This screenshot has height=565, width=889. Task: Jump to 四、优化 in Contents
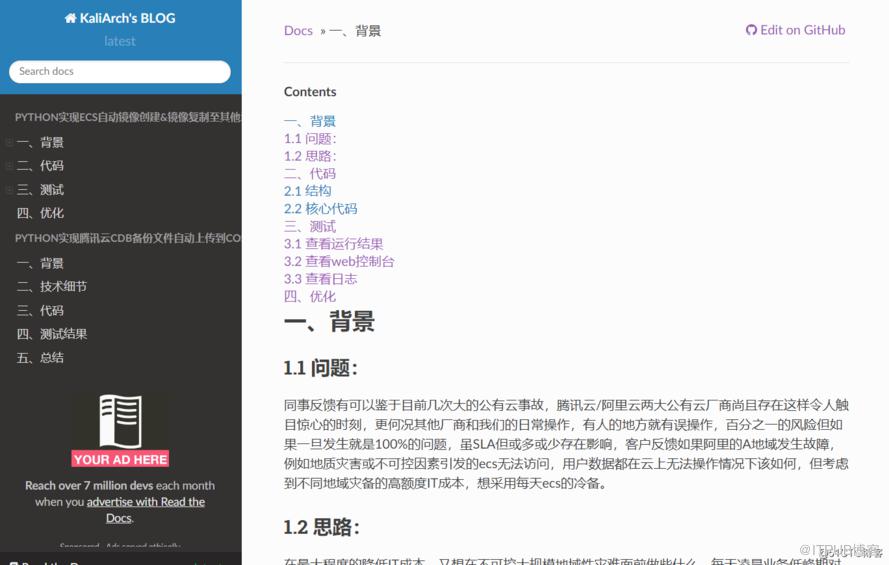click(310, 296)
